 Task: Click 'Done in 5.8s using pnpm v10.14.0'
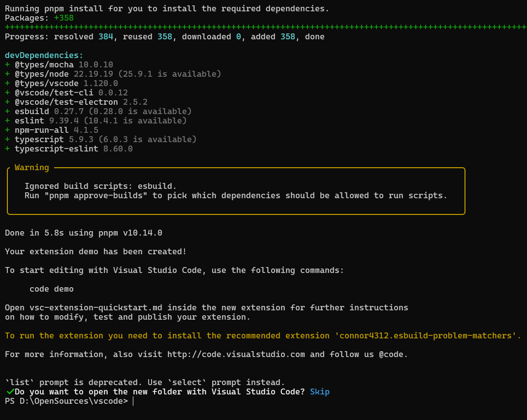point(84,233)
